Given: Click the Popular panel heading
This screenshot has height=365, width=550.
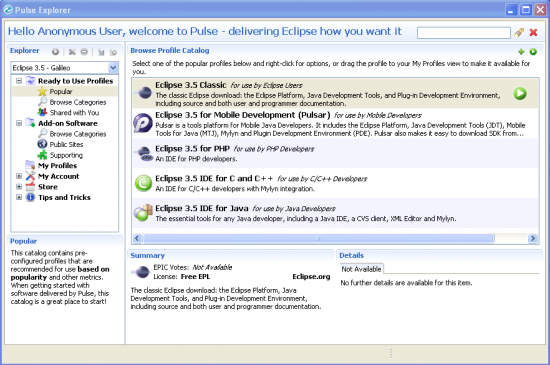Looking at the screenshot, I should coord(23,241).
